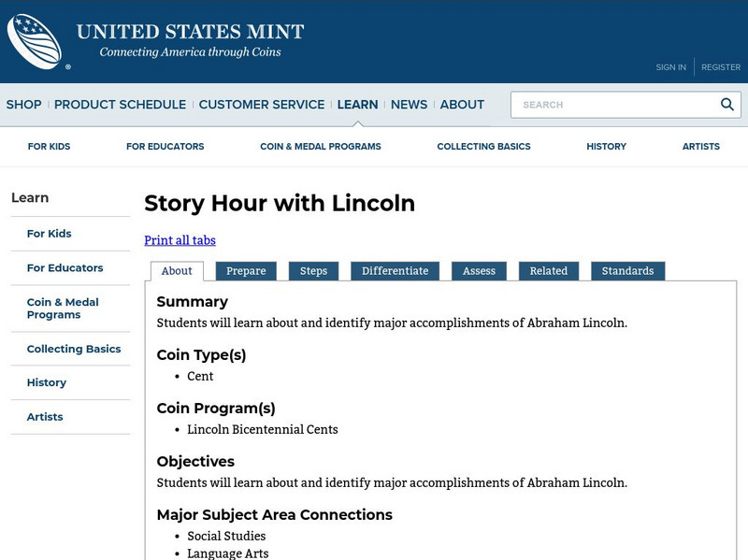This screenshot has width=748, height=560.
Task: Click the magnifying glass search icon
Action: (x=726, y=105)
